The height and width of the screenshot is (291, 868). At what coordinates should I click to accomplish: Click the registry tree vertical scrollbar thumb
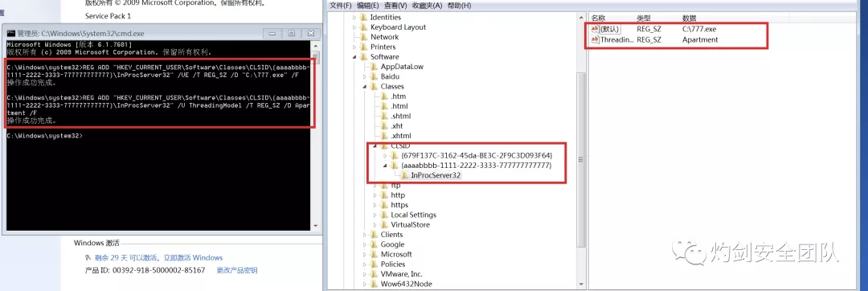pos(581,159)
